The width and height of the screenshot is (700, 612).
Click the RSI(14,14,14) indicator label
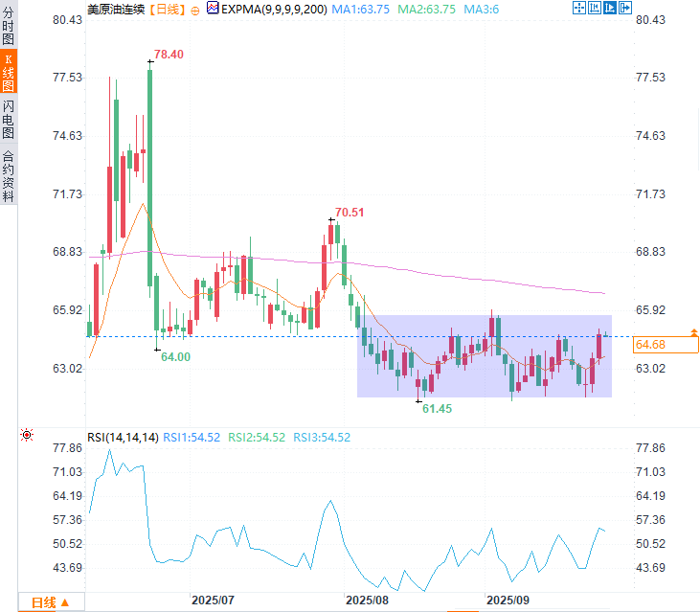tap(123, 438)
